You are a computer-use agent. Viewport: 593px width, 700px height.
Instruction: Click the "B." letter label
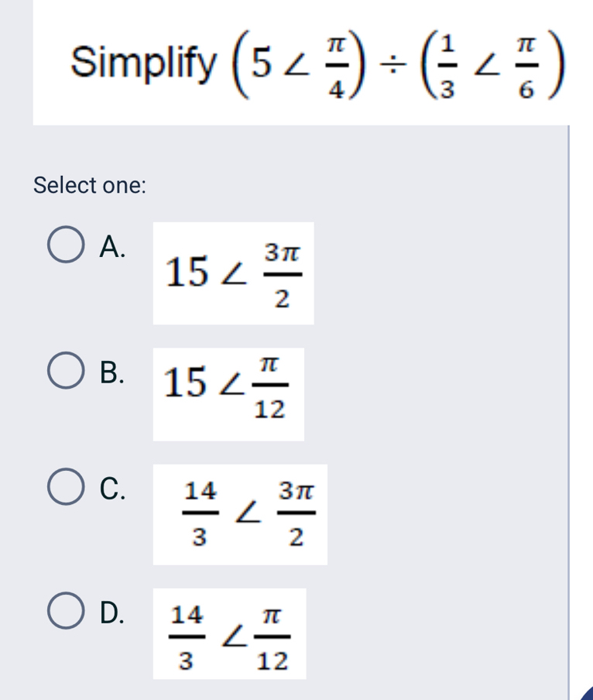(x=113, y=372)
